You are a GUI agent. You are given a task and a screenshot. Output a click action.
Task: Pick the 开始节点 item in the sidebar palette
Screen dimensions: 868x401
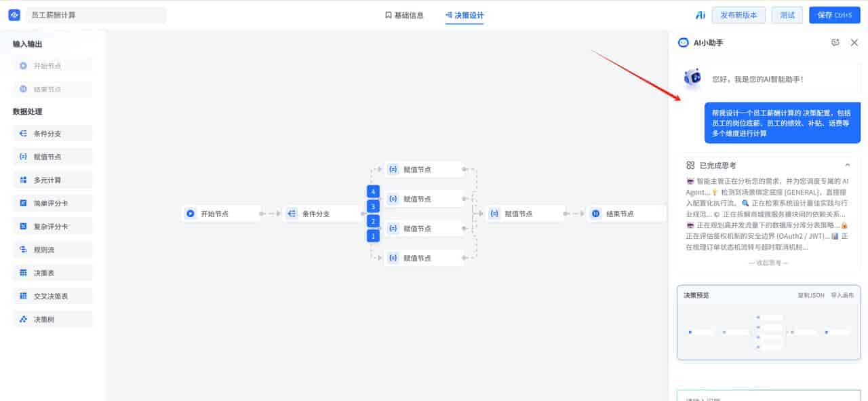53,66
